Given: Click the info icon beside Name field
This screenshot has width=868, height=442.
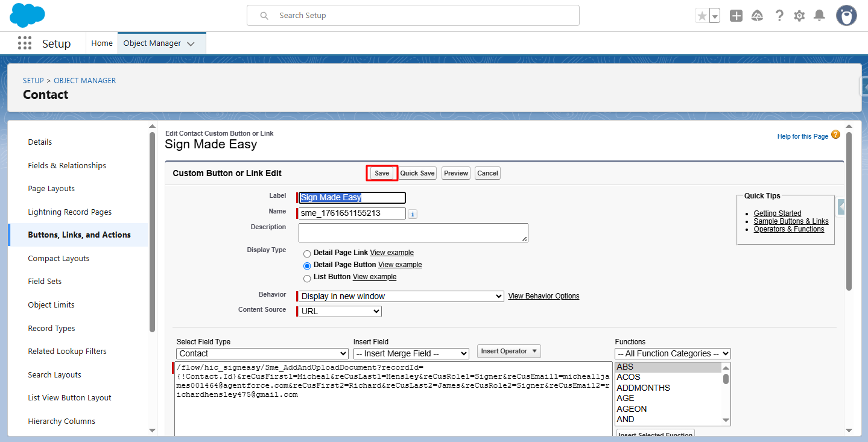Looking at the screenshot, I should pos(413,214).
